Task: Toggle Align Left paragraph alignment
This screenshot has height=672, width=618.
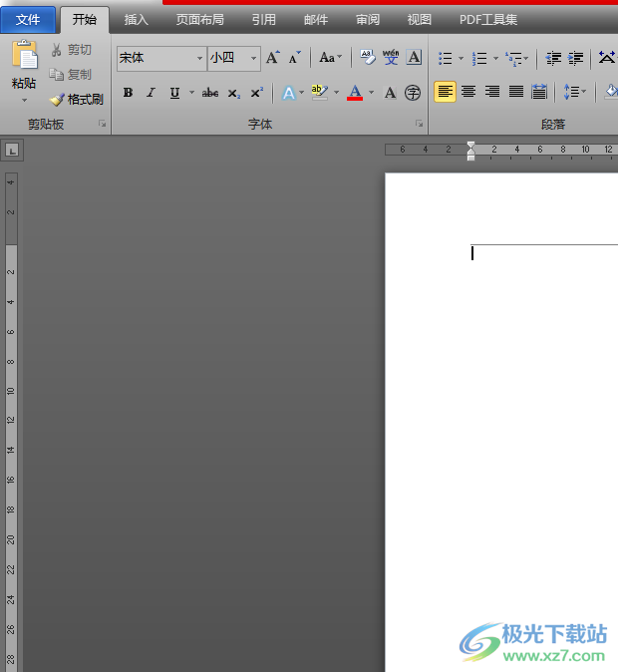Action: 445,92
